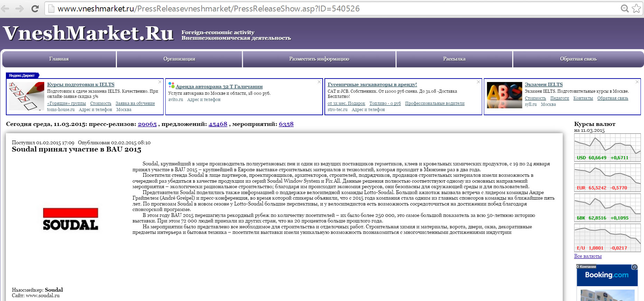Open the Главная menu item
The height and width of the screenshot is (301, 644).
(59, 59)
